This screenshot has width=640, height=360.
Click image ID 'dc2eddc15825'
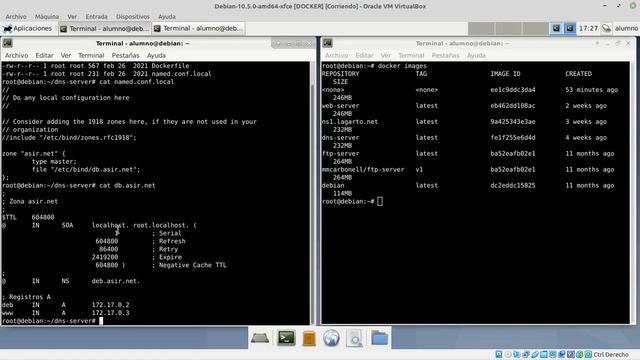tap(513, 185)
